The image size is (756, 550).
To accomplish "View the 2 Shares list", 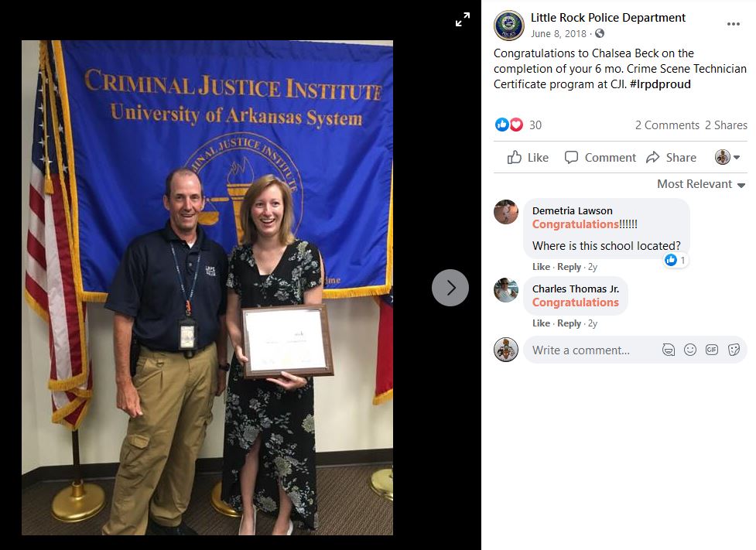I will pos(726,125).
